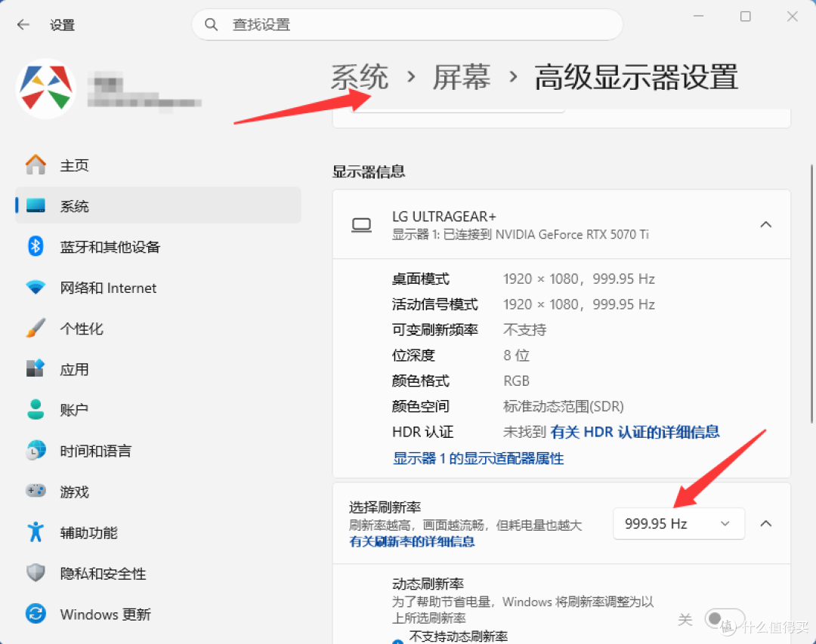Click the 查找设置 search field
This screenshot has width=816, height=644.
pos(407,24)
